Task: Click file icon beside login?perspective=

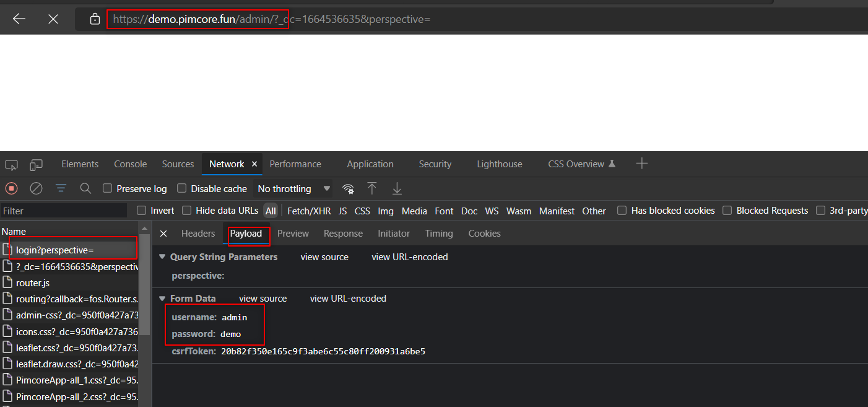Action: tap(7, 250)
